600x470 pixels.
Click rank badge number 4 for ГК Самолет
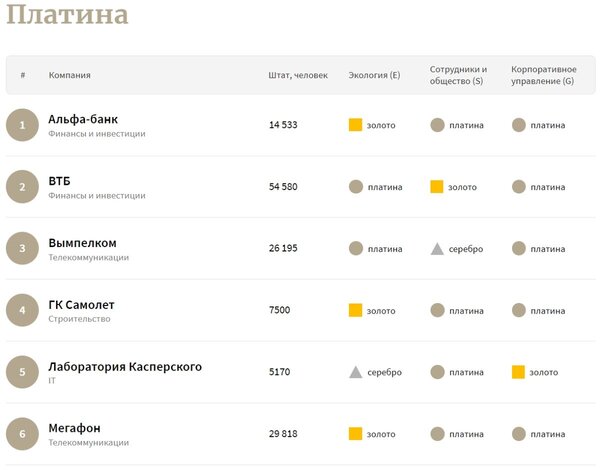22,311
